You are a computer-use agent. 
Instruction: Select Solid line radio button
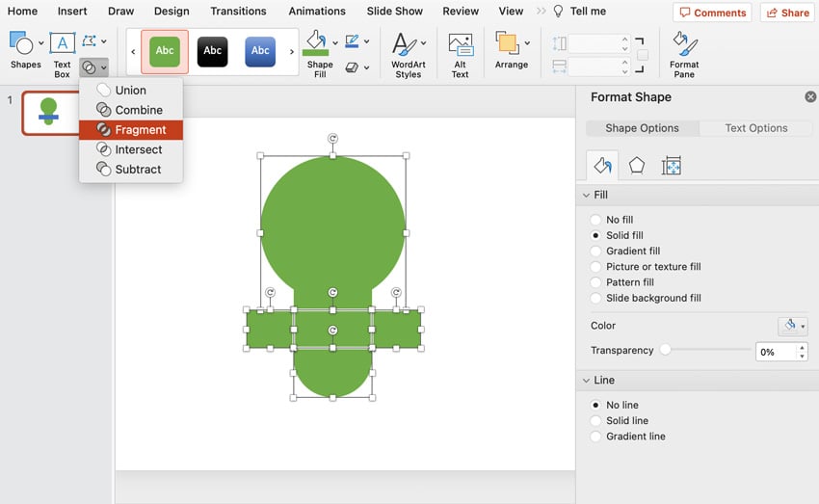pyautogui.click(x=595, y=421)
